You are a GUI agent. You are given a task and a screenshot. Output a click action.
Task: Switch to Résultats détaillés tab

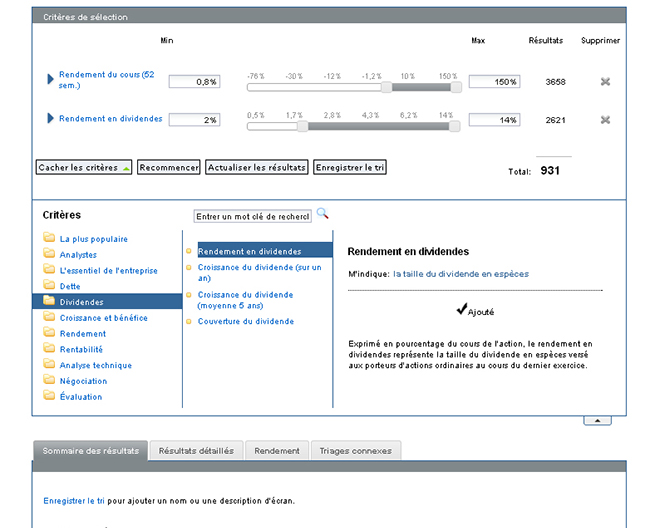196,450
